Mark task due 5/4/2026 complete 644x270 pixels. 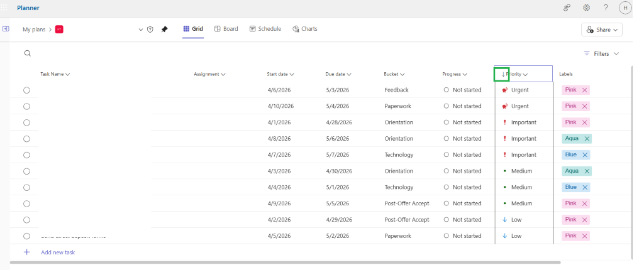pyautogui.click(x=26, y=106)
